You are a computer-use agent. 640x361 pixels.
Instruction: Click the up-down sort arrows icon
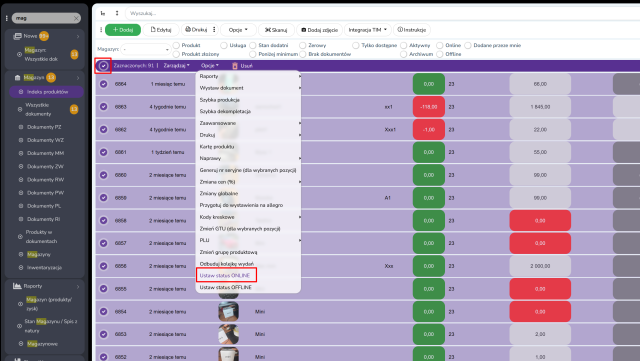[x=117, y=13]
